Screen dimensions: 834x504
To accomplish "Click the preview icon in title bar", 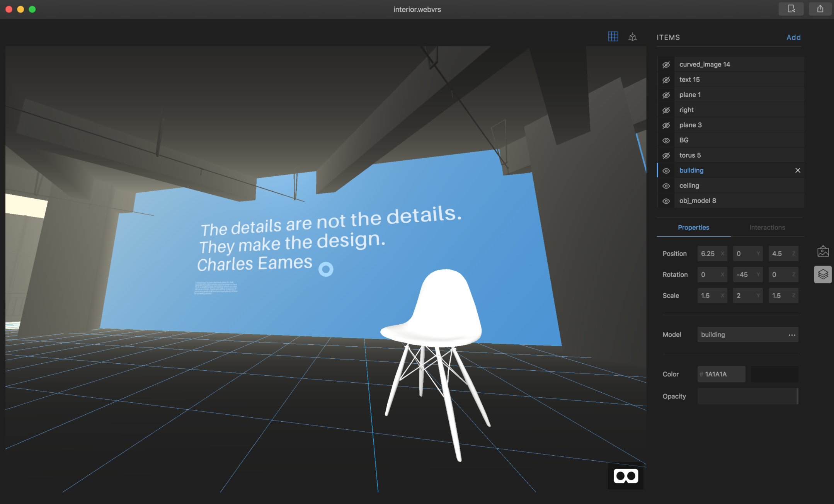I will (x=791, y=9).
